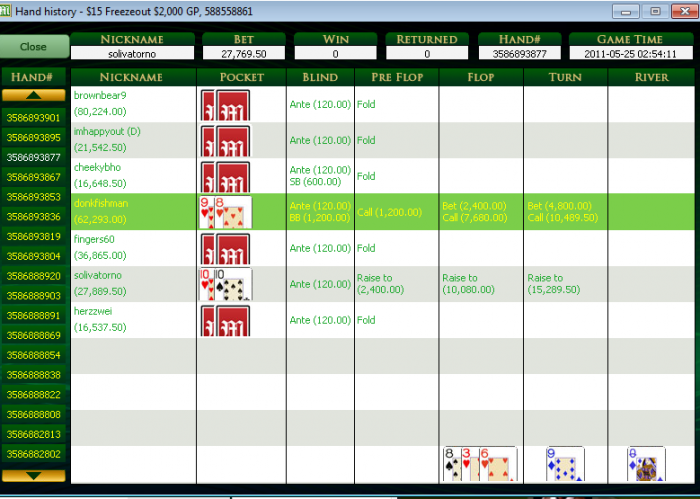Open hand 3586888891

coord(33,316)
